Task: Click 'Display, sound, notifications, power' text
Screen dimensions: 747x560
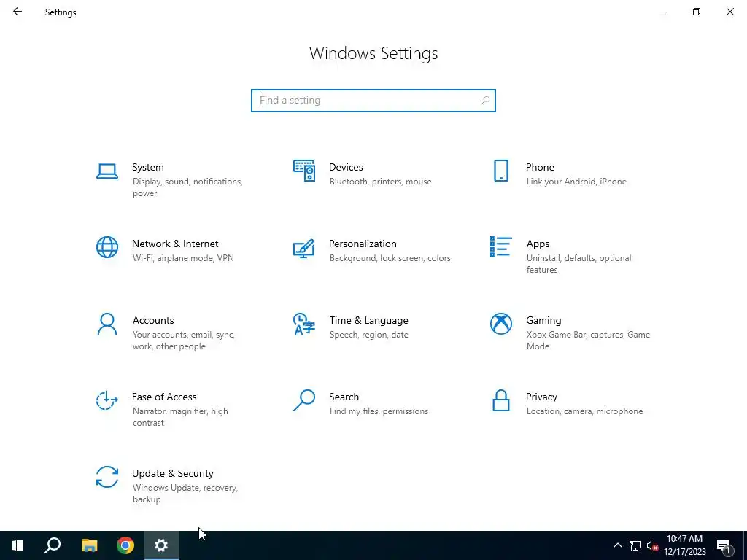Action: pos(187,187)
